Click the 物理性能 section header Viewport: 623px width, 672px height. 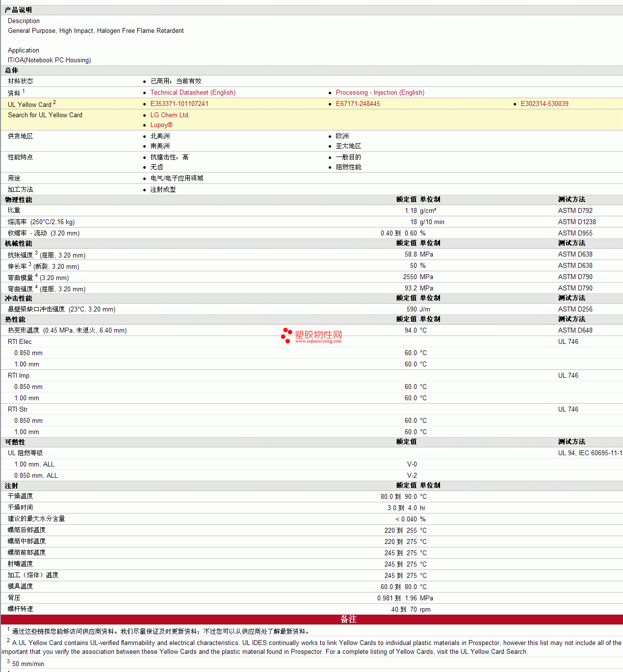[18, 200]
